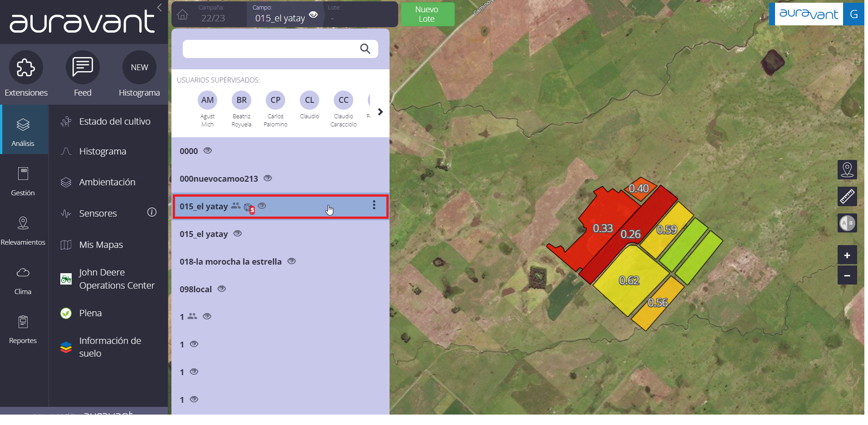Open Sensores menu entry
This screenshot has width=868, height=425.
click(98, 213)
